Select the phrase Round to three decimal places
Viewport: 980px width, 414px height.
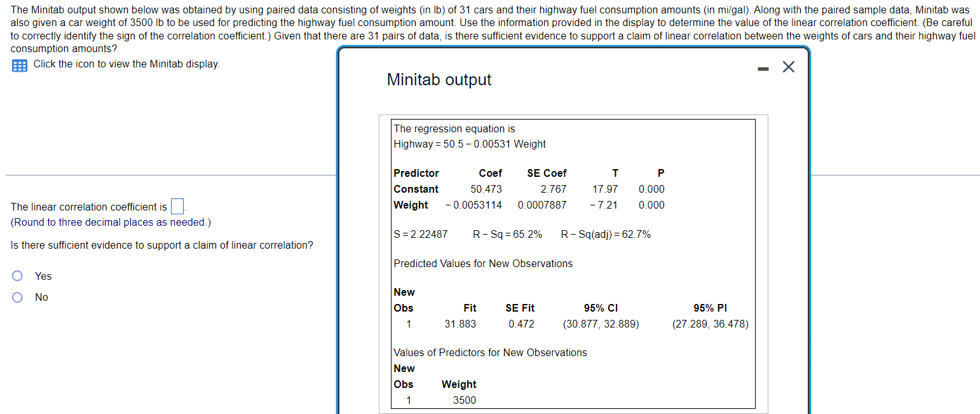111,222
